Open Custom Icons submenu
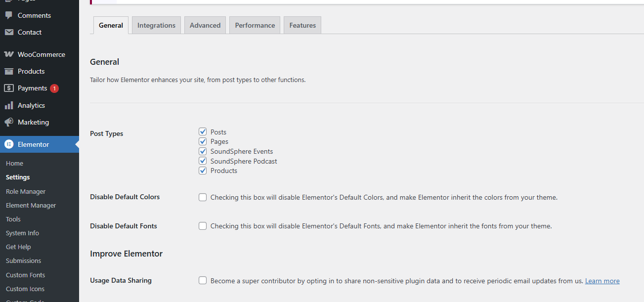Viewport: 644px width, 302px height. [x=25, y=289]
